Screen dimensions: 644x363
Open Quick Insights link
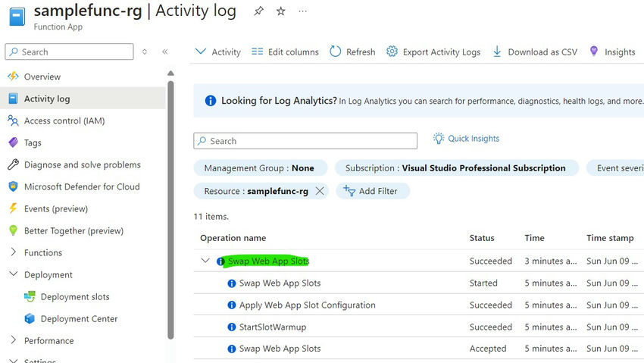(x=466, y=139)
